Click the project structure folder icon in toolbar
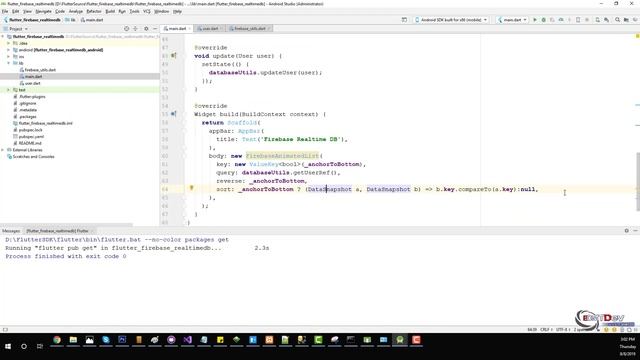The height and width of the screenshot is (360, 640). pos(626,20)
